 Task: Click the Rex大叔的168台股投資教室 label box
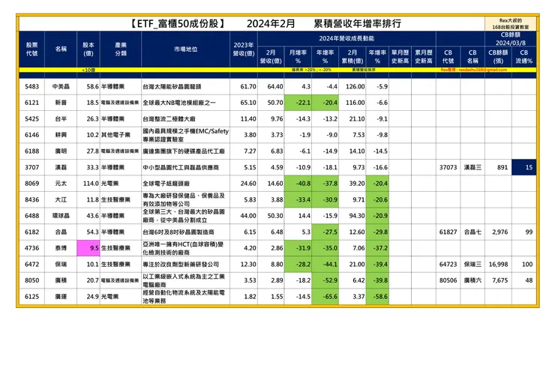tap(511, 24)
